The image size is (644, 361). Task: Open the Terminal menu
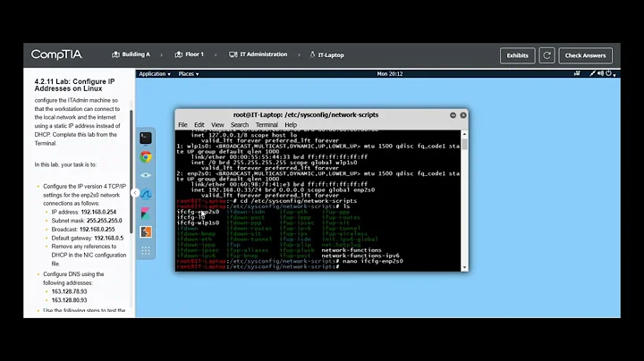pyautogui.click(x=267, y=125)
